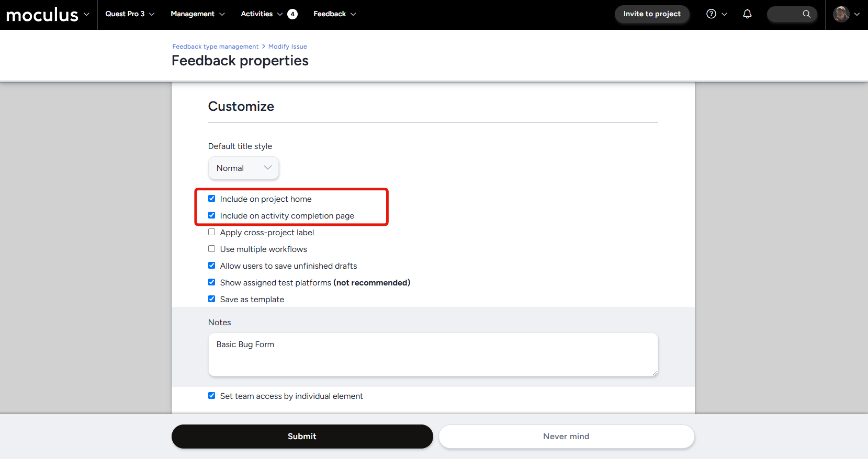This screenshot has width=868, height=459.
Task: Enable Apply cross-project label
Action: tap(212, 232)
